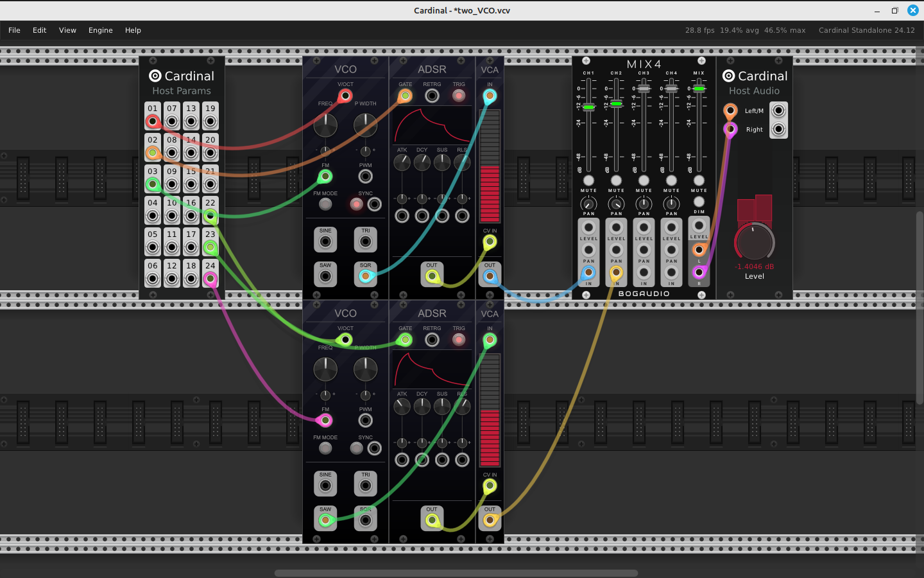This screenshot has width=924, height=578.
Task: Click bottom VCA OUT jack
Action: [490, 520]
